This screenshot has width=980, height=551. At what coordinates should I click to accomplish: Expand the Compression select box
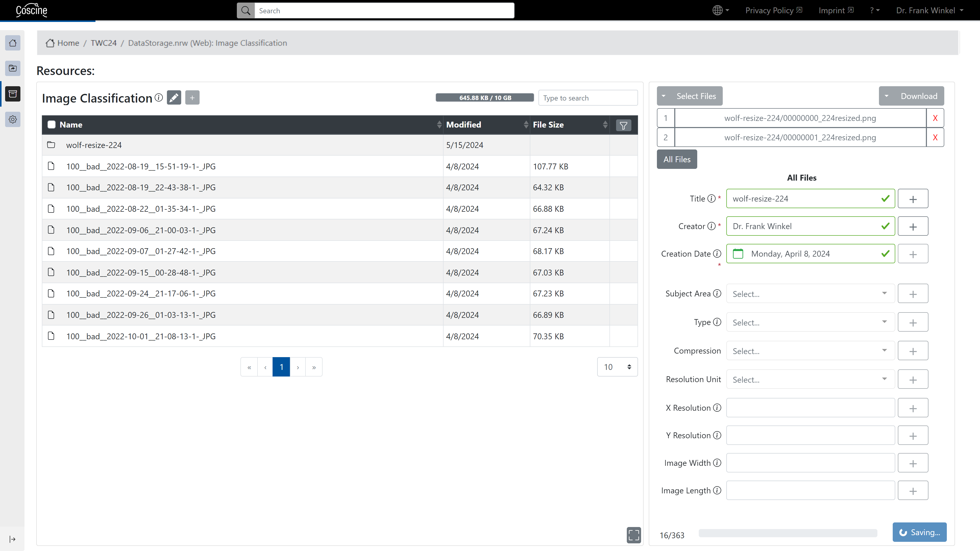point(810,351)
